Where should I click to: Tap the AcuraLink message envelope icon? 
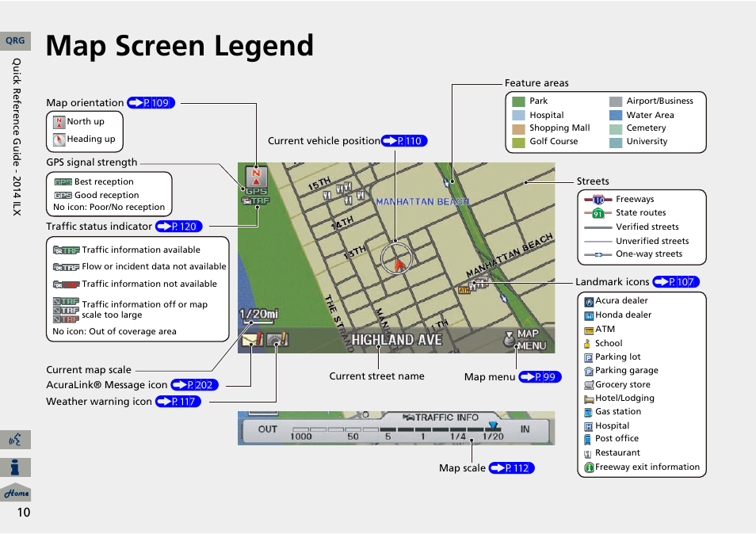(252, 339)
